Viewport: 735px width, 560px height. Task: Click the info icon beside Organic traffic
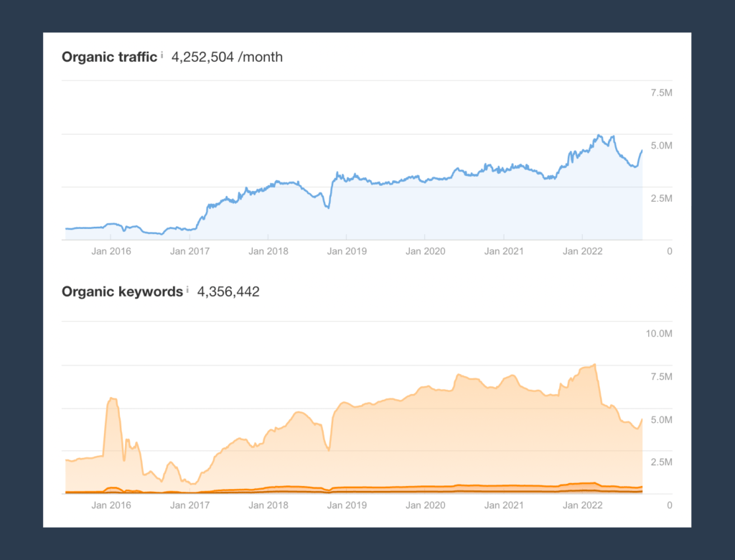point(161,55)
